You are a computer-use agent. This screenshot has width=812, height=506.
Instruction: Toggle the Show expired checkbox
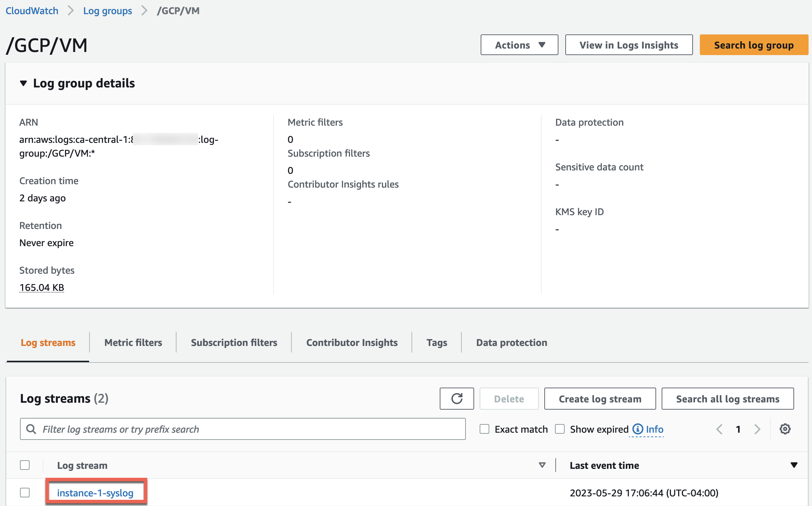click(560, 429)
